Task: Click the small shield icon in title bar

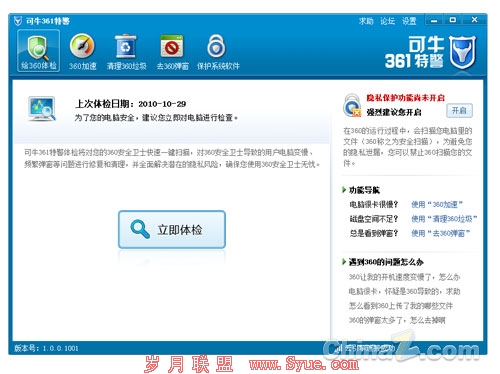Action: tap(18, 21)
